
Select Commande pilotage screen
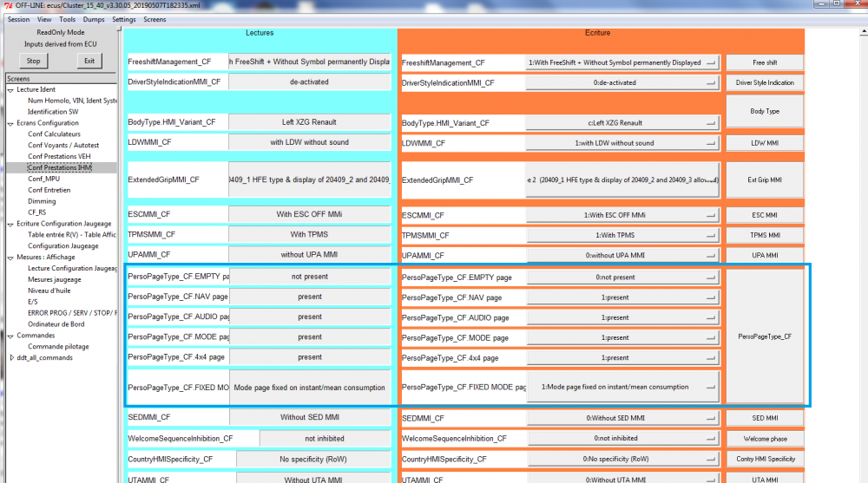coord(58,347)
